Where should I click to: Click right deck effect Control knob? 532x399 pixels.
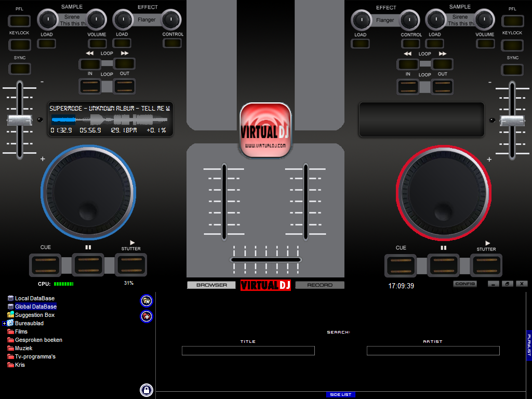point(409,20)
